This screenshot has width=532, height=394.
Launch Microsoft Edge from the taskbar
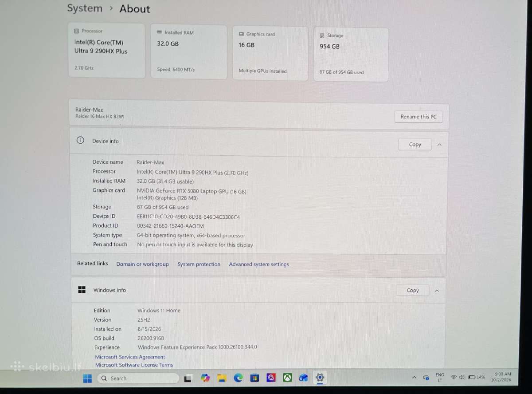(238, 378)
